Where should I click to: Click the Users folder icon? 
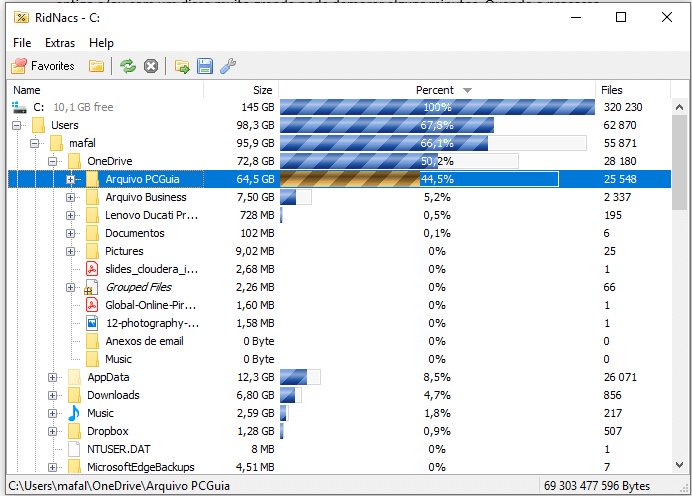[38, 125]
